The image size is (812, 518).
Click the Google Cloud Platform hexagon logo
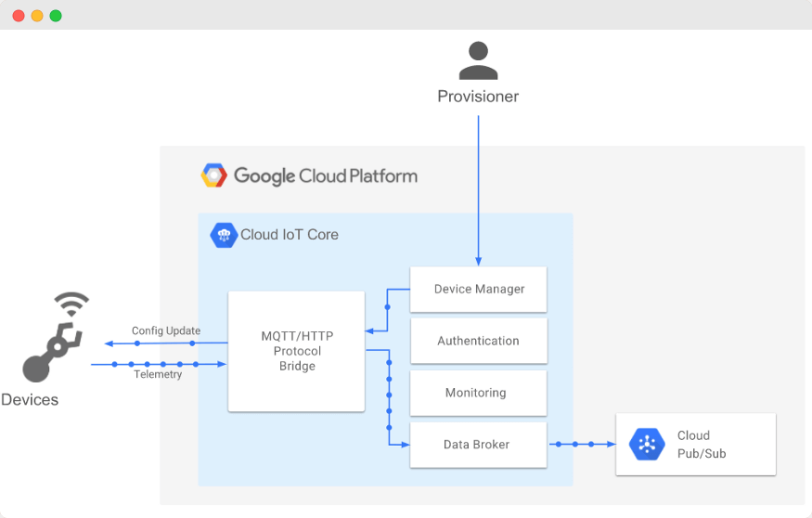pyautogui.click(x=213, y=175)
